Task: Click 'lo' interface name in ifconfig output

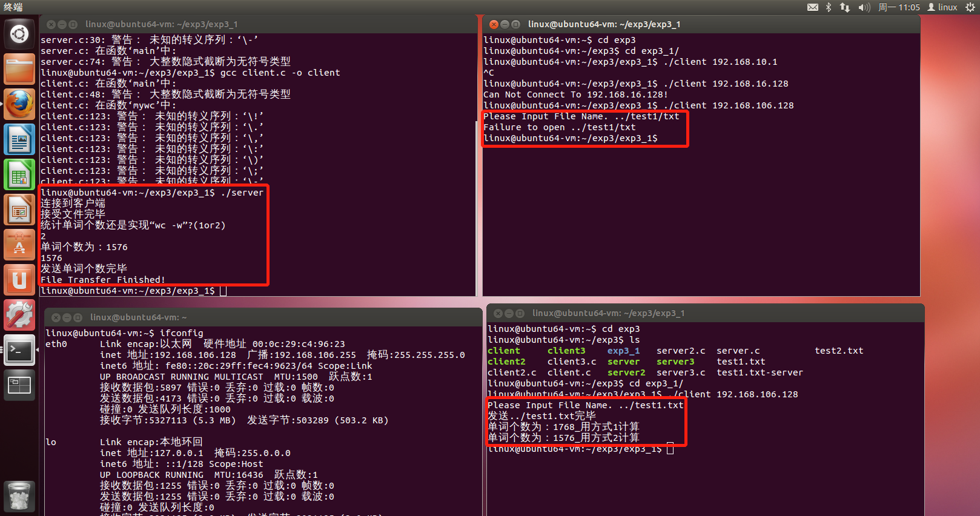Action: 51,442
